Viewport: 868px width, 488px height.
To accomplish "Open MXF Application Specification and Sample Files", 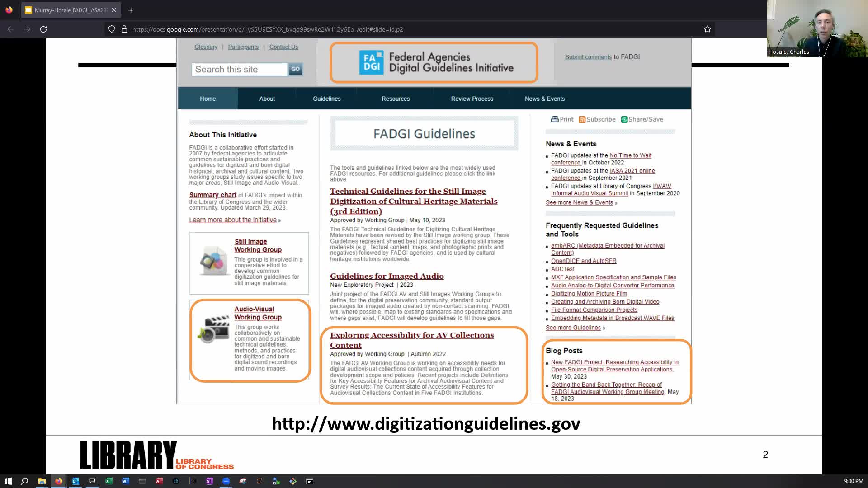I will pyautogui.click(x=613, y=277).
